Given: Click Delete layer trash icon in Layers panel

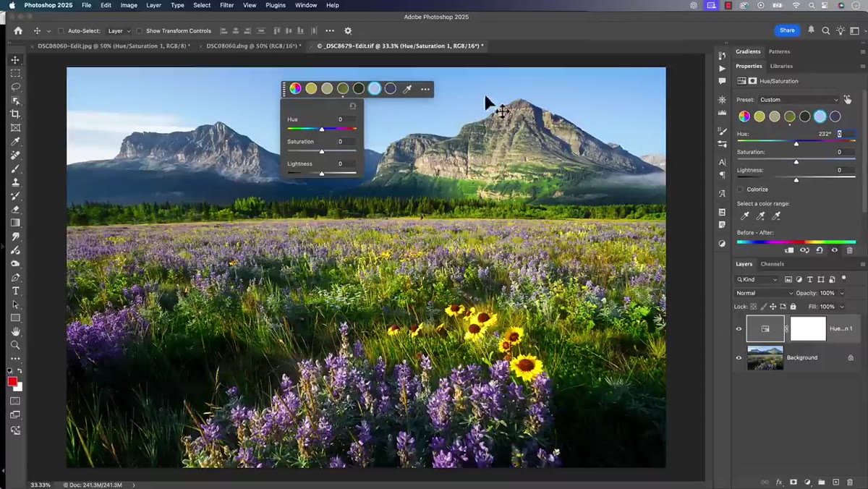Looking at the screenshot, I should (849, 482).
